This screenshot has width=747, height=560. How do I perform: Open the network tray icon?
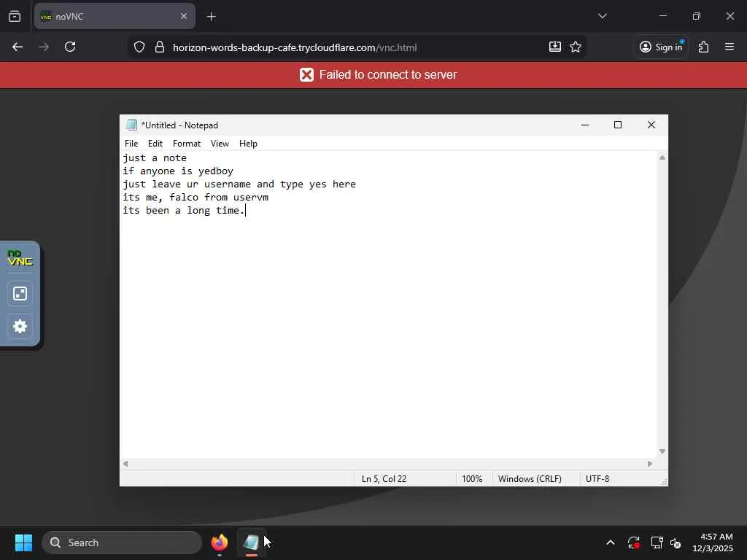coord(657,542)
